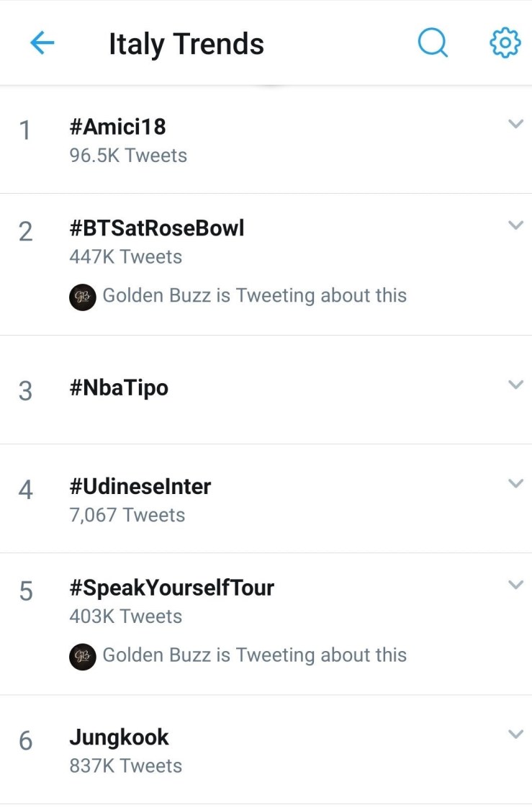Tap Golden Buzz avatar under #SpeakYourselfTour
The height and width of the screenshot is (808, 532).
[x=83, y=656]
